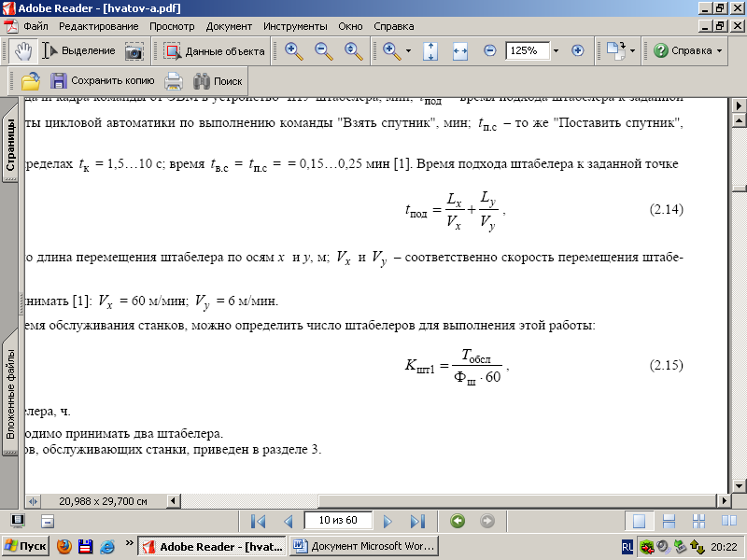Activate the Выделение text selection tool
747x560 pixels.
[x=78, y=51]
